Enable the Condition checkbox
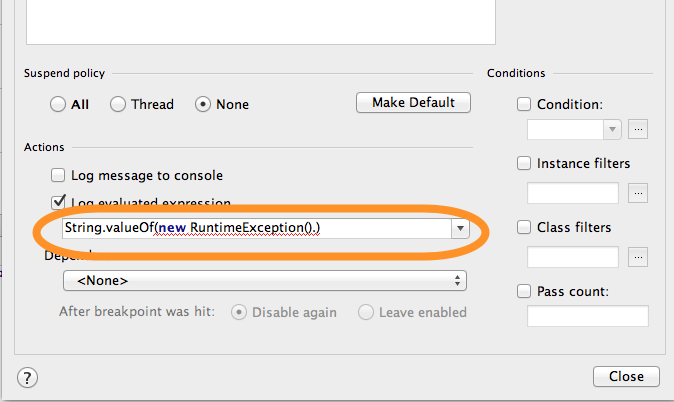 point(524,104)
